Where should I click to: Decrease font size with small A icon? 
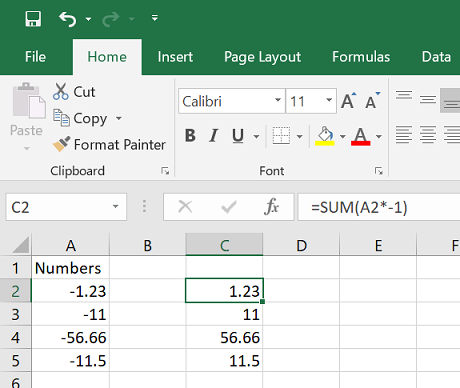(373, 100)
